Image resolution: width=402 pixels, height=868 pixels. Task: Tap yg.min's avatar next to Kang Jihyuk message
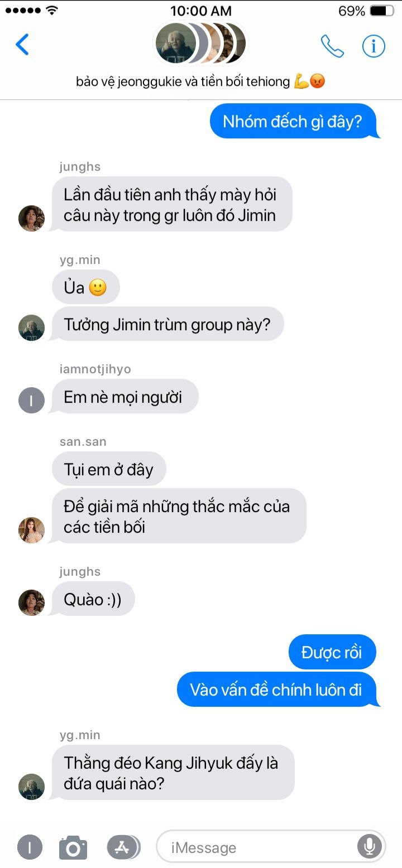31,787
